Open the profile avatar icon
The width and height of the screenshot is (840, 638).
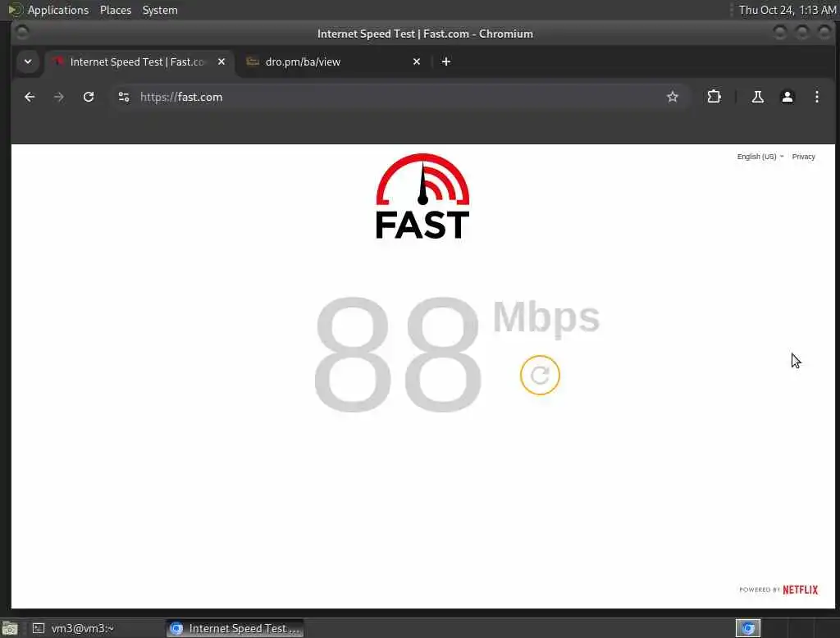pyautogui.click(x=787, y=97)
